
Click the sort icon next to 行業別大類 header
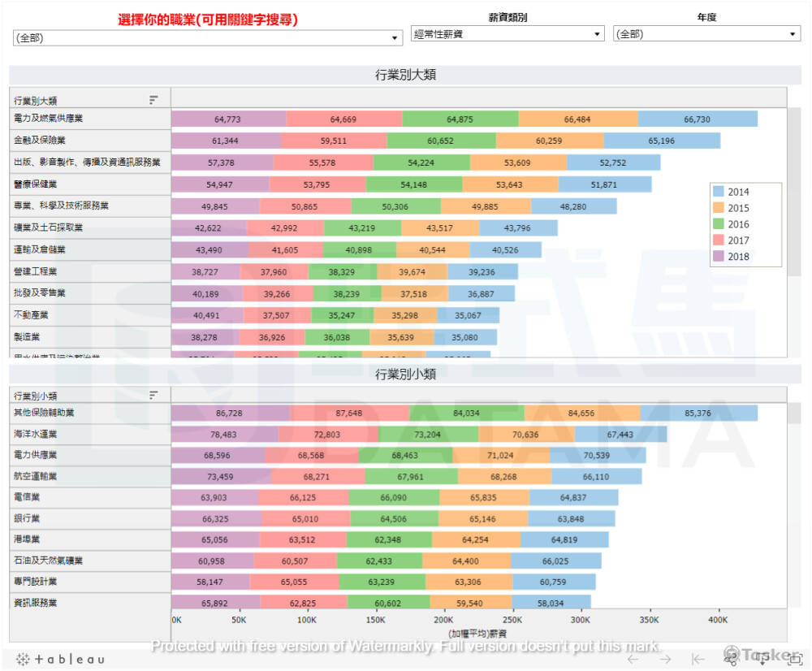pos(153,99)
